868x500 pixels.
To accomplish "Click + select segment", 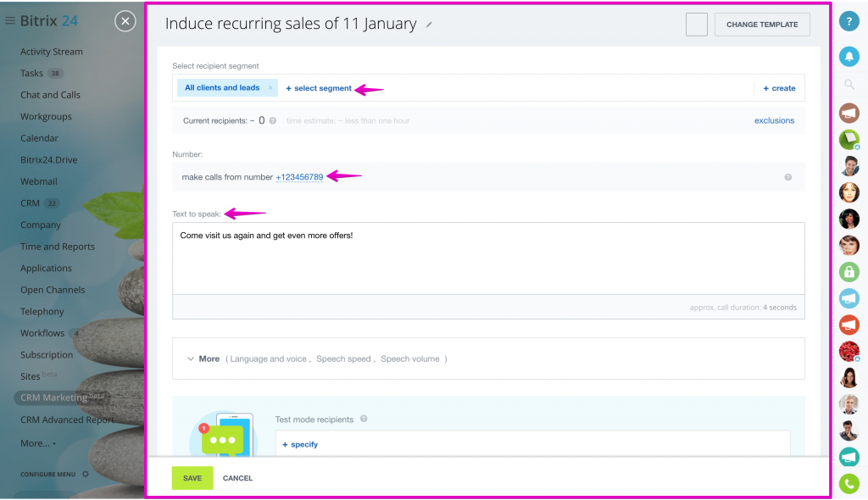I will point(319,88).
